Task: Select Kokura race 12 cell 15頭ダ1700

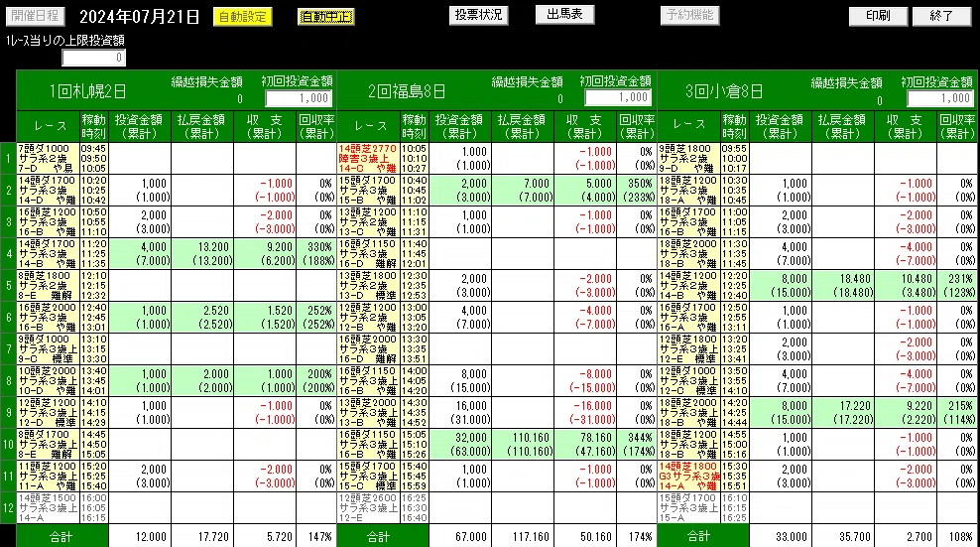Action: click(x=688, y=508)
